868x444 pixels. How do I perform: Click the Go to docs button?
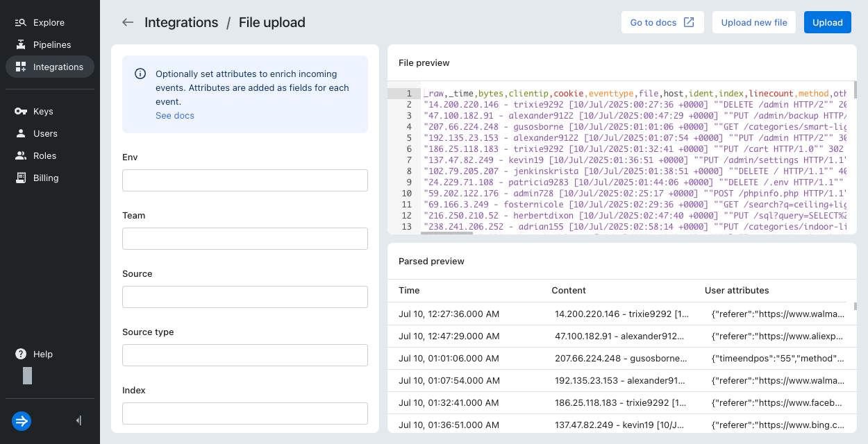662,22
